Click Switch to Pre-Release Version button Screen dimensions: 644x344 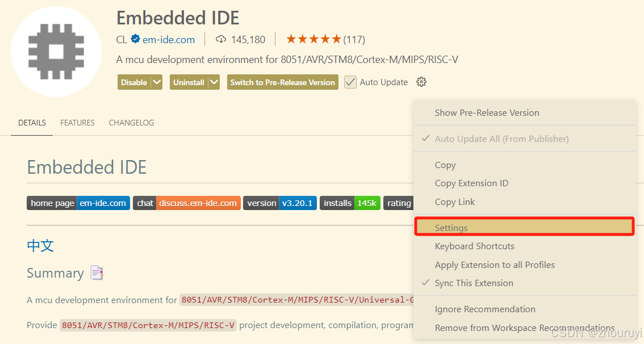[283, 82]
